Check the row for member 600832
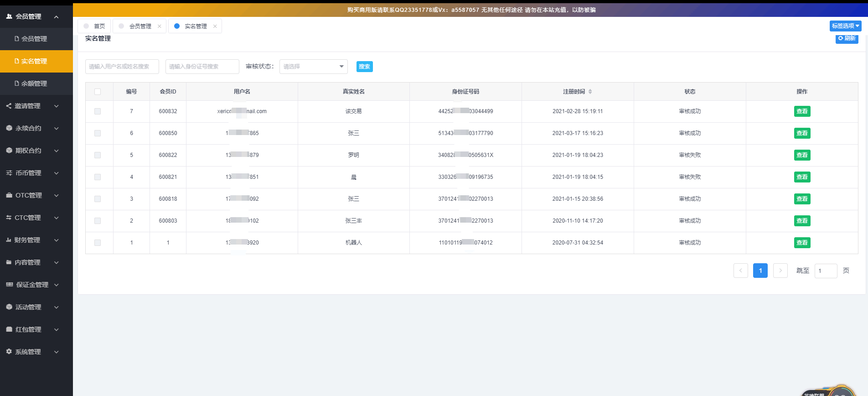Viewport: 868px width, 396px height. click(x=98, y=111)
